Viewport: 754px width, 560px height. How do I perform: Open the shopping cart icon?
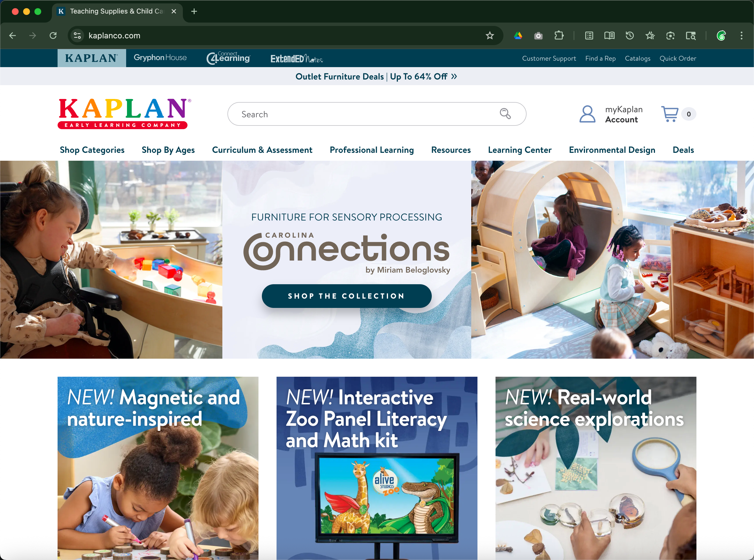(x=670, y=114)
